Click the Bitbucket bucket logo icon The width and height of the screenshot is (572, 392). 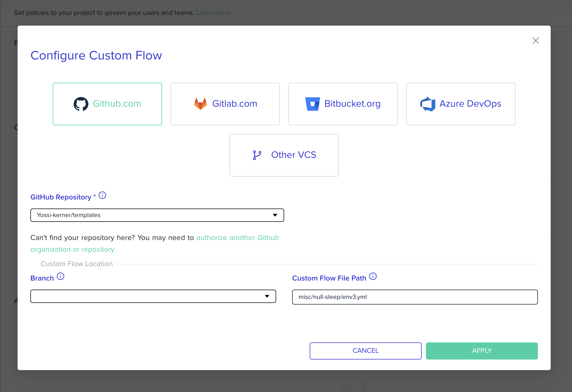coord(312,104)
